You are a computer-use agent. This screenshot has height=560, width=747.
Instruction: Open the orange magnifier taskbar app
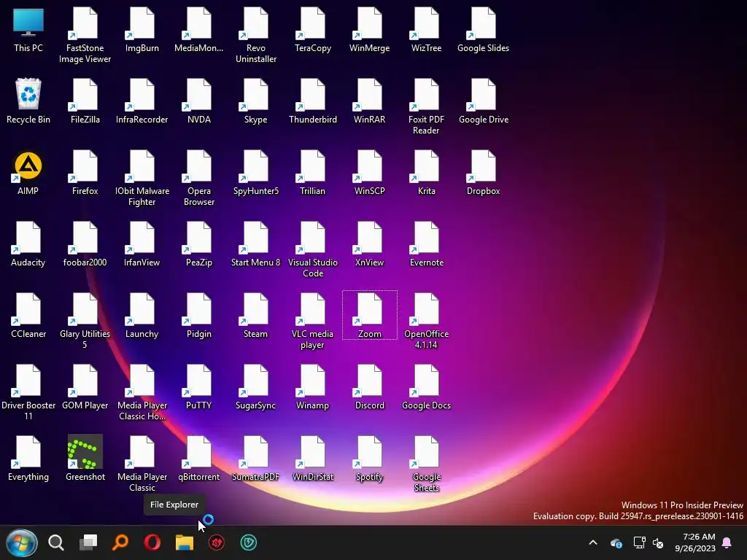coord(120,542)
